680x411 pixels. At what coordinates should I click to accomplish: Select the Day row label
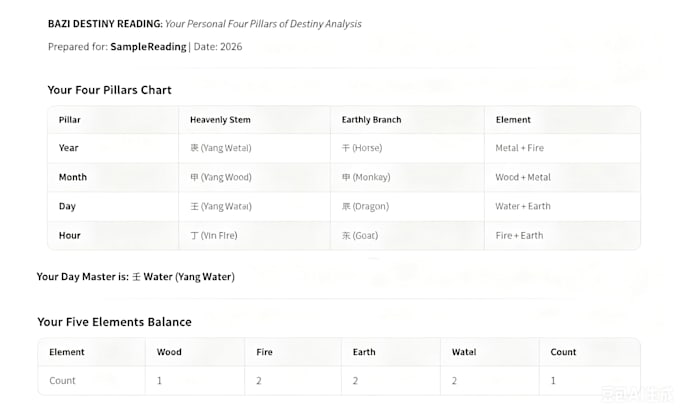[67, 206]
